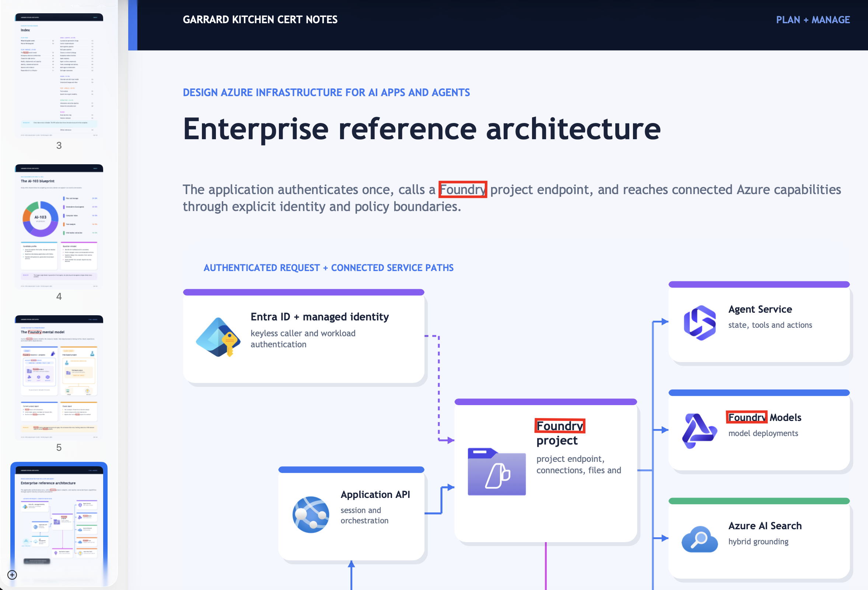Click the Agent Service icon

pyautogui.click(x=700, y=323)
